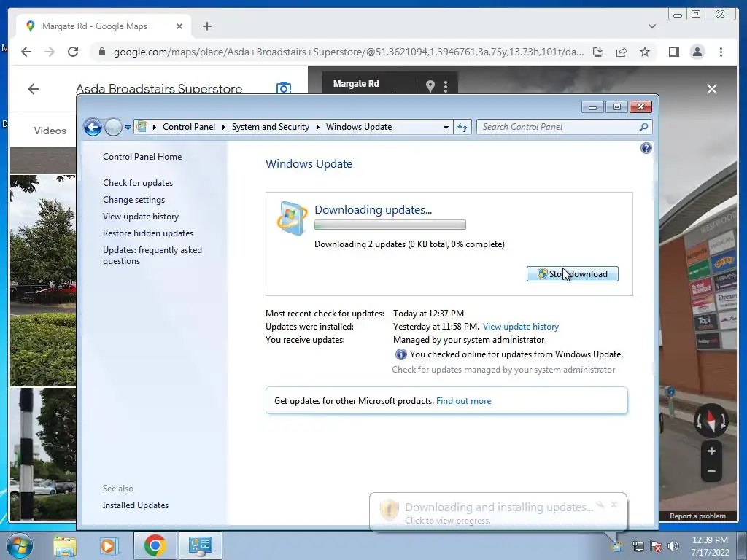Open Restore hidden updates

click(x=148, y=233)
